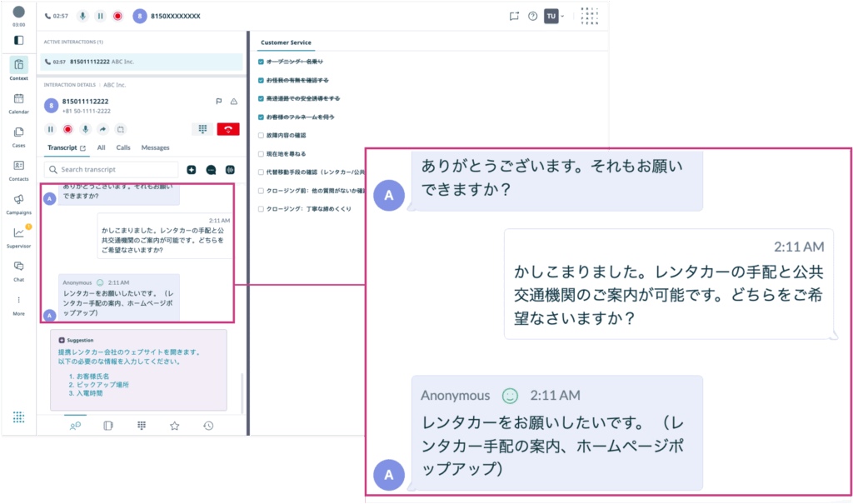Mute microphone in the top call bar
This screenshot has height=504, width=853.
pos(82,16)
